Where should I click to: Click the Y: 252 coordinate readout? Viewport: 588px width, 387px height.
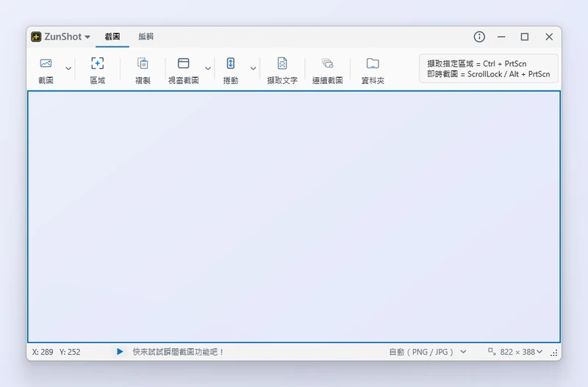70,352
